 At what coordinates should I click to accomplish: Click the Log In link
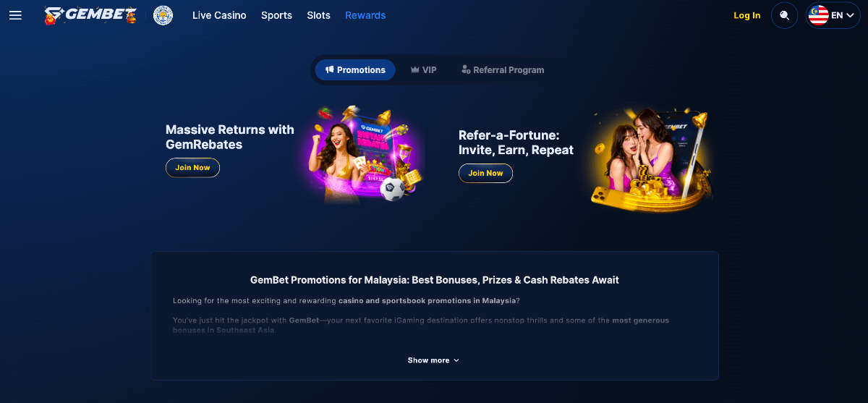coord(747,15)
